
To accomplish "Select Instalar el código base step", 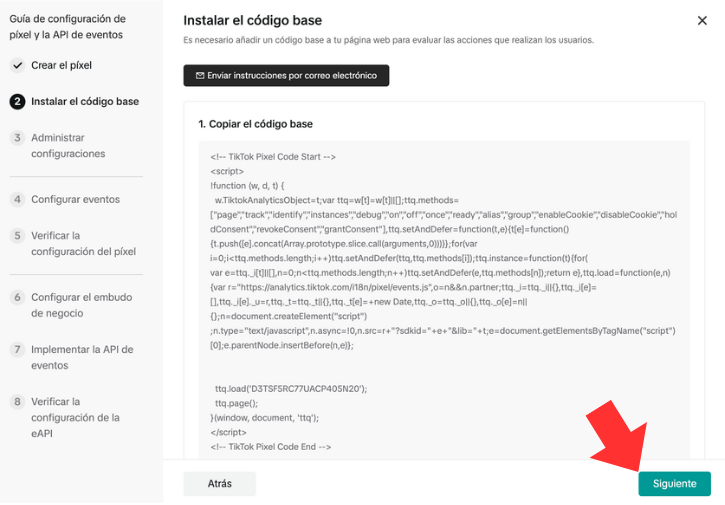I will 85,101.
